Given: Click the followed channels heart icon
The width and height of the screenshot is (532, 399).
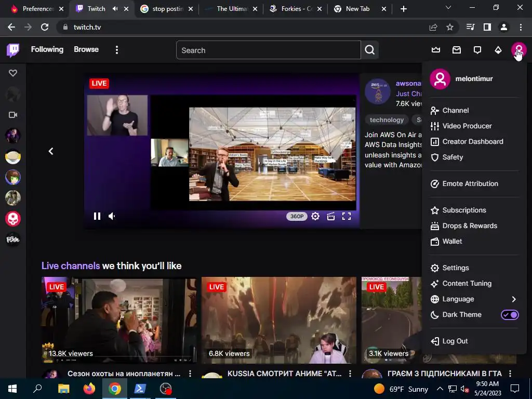Looking at the screenshot, I should coord(13,73).
